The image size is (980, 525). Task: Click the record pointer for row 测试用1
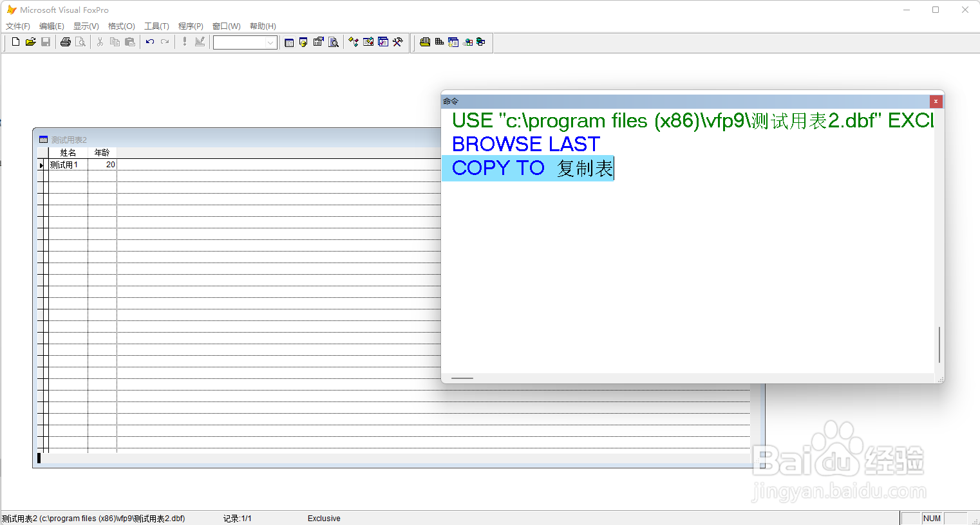click(x=42, y=165)
